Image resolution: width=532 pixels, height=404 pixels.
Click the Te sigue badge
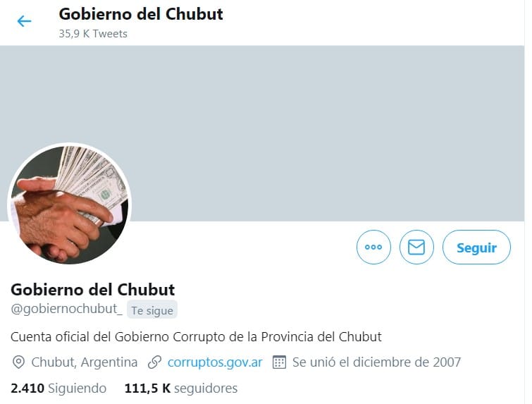(x=152, y=310)
